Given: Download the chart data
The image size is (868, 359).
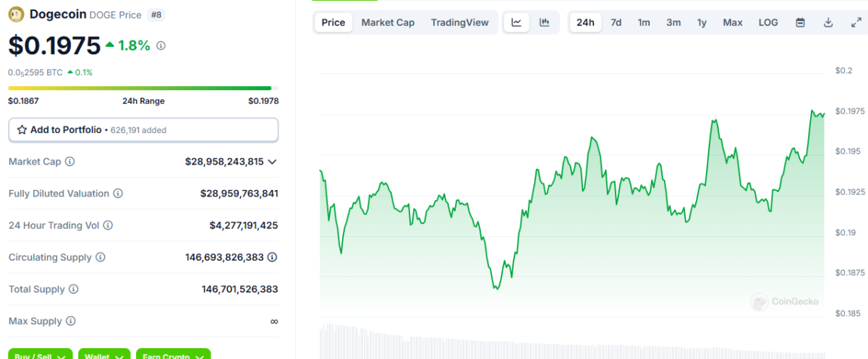Looking at the screenshot, I should [828, 22].
